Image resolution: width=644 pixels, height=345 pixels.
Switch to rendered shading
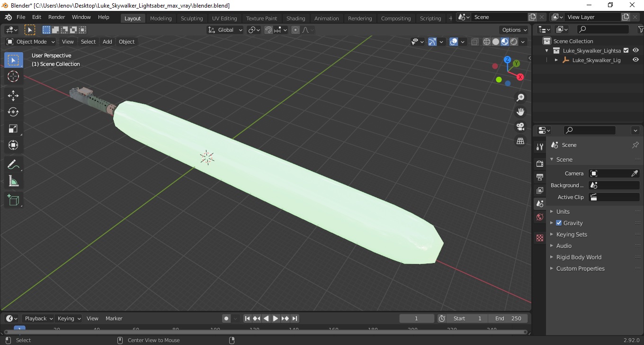514,42
